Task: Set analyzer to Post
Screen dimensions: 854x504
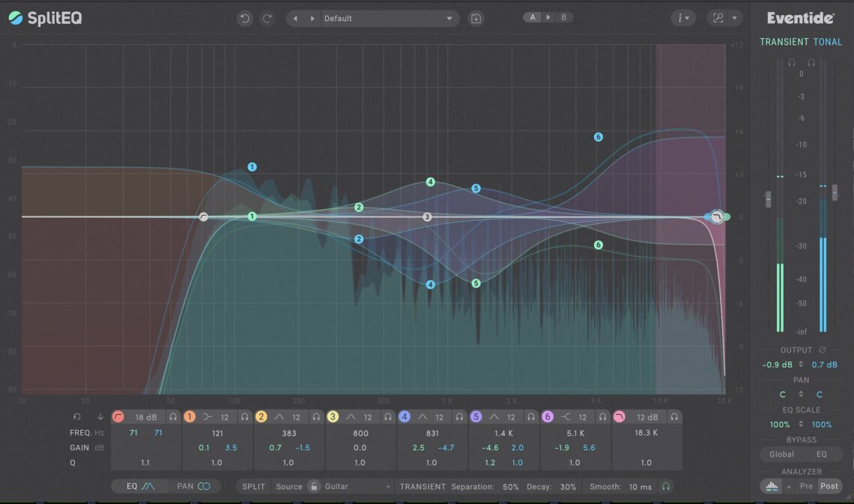Action: pyautogui.click(x=829, y=486)
